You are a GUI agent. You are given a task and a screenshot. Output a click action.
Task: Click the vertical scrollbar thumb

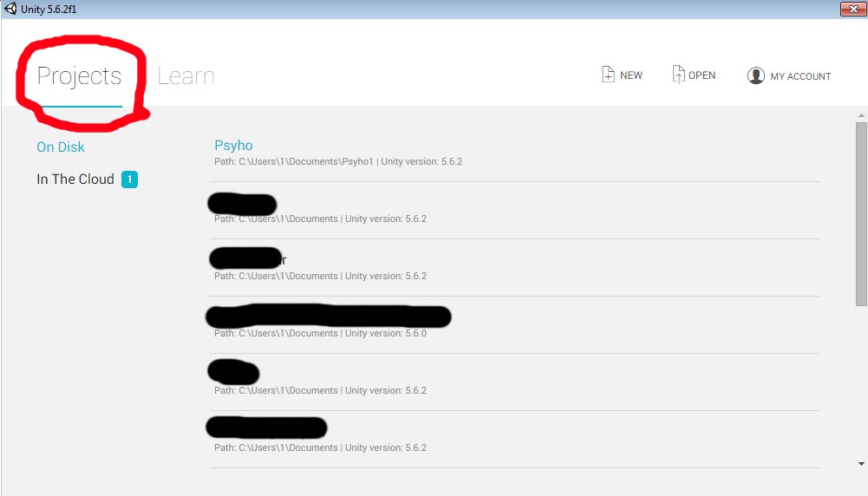coord(861,213)
